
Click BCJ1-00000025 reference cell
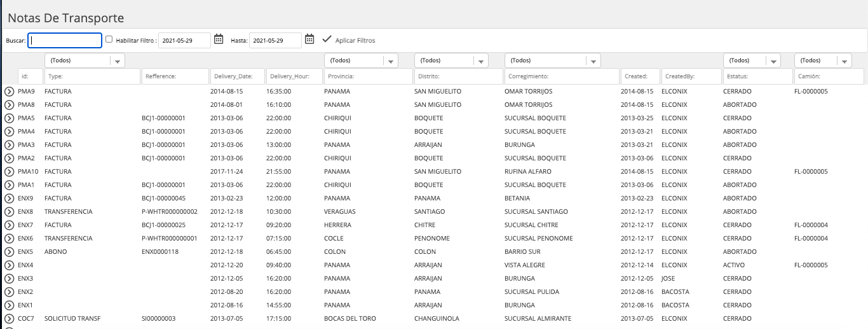(x=163, y=225)
